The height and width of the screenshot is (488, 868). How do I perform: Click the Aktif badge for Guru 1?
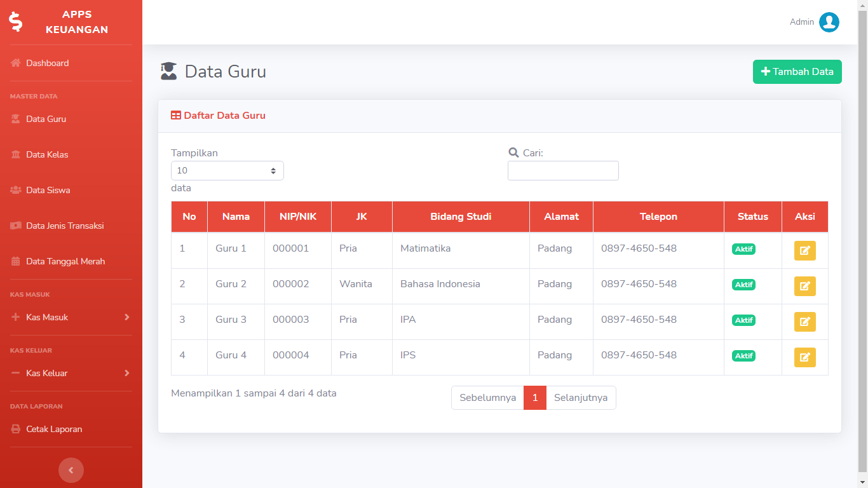pyautogui.click(x=743, y=249)
